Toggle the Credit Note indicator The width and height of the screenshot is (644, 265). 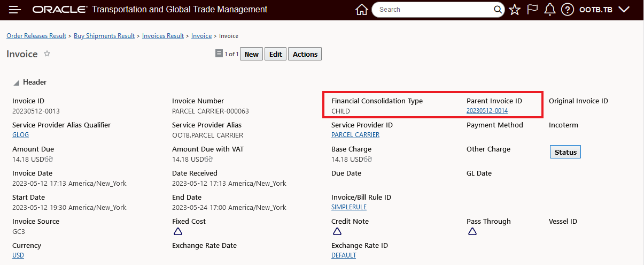click(x=337, y=232)
